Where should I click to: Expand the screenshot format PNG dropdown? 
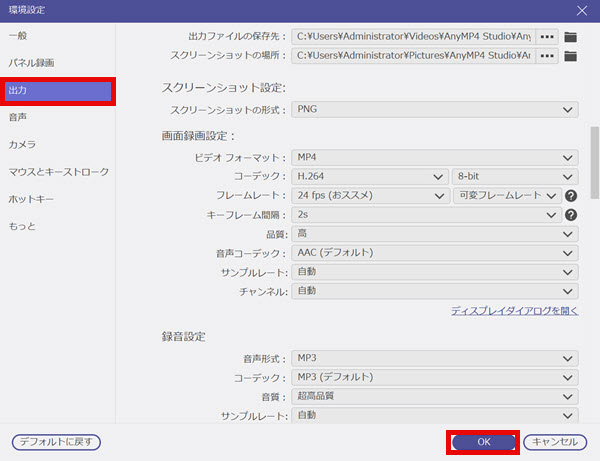(434, 109)
